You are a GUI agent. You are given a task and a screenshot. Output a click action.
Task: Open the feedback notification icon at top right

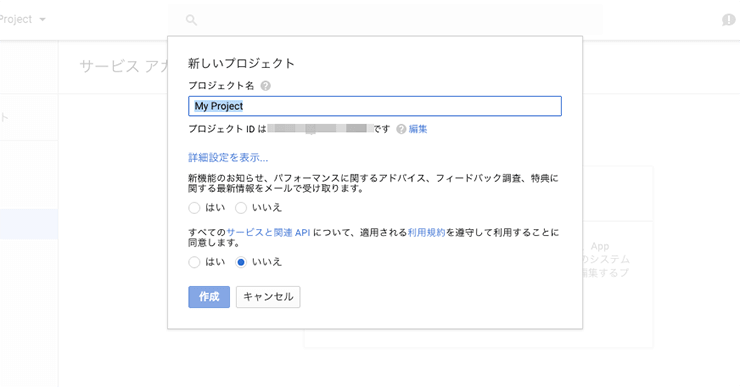pyautogui.click(x=729, y=20)
